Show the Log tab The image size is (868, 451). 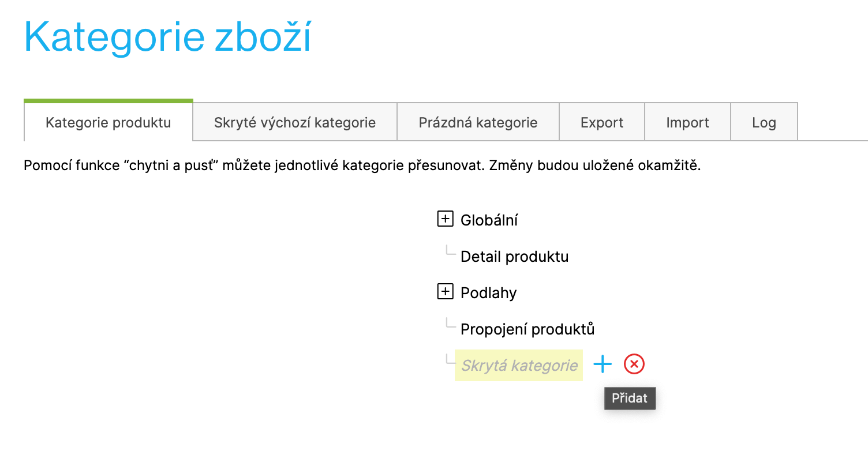(x=764, y=122)
